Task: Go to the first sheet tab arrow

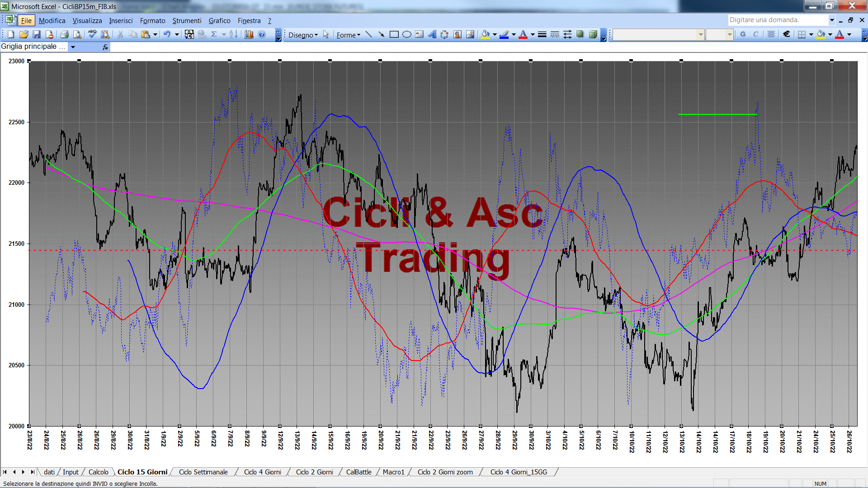Action: point(5,472)
